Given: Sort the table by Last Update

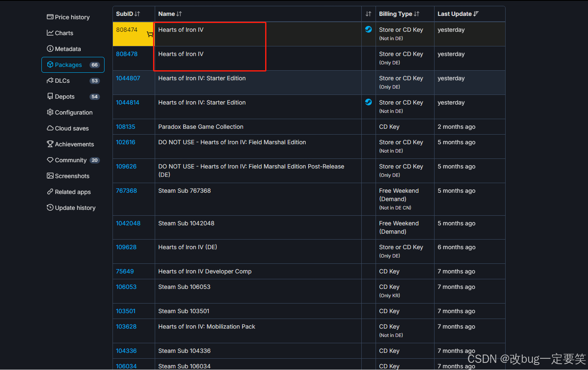Looking at the screenshot, I should point(458,14).
